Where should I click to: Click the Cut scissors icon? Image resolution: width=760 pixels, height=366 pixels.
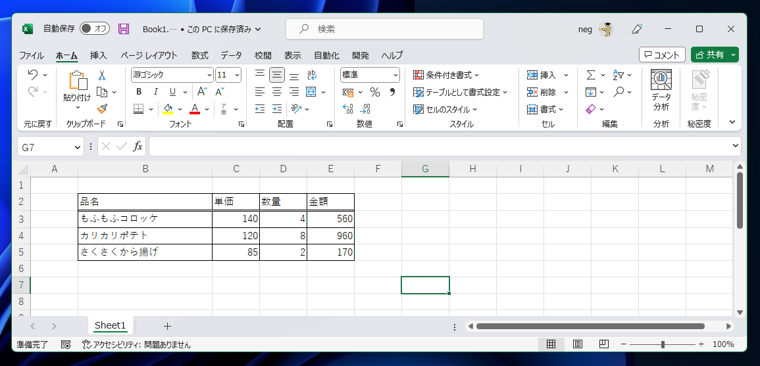pos(102,75)
